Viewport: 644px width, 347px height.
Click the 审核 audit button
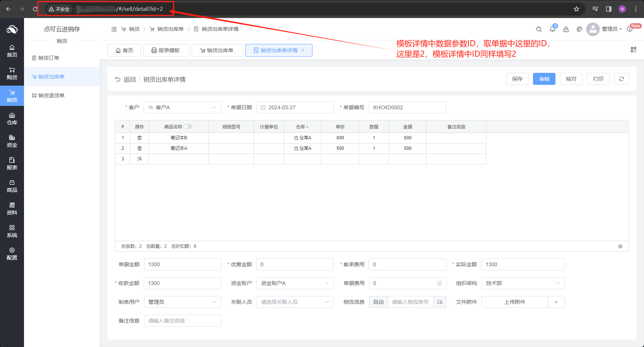tap(544, 79)
